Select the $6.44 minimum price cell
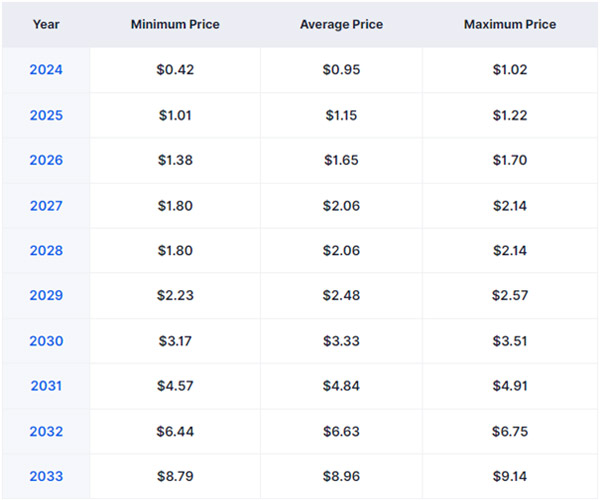Screen dimensions: 600x500 (175, 432)
